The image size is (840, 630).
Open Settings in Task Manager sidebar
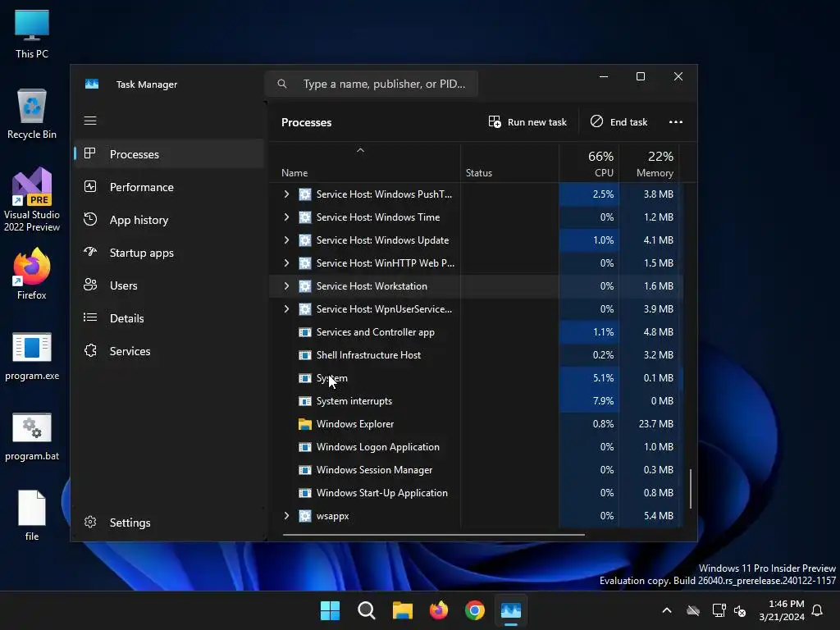[169, 523]
